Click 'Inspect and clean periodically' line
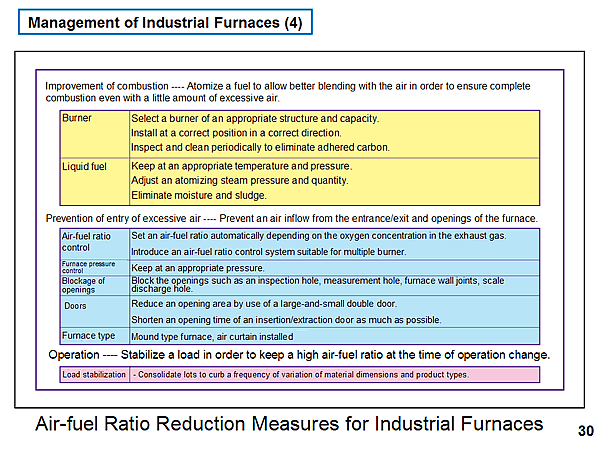The width and height of the screenshot is (600, 450). point(260,147)
